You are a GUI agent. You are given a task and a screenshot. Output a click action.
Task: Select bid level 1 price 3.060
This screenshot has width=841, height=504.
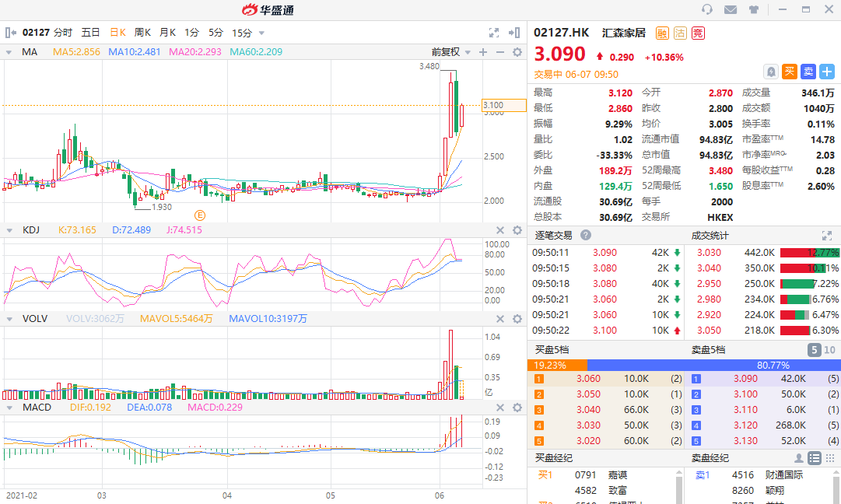[x=588, y=379]
